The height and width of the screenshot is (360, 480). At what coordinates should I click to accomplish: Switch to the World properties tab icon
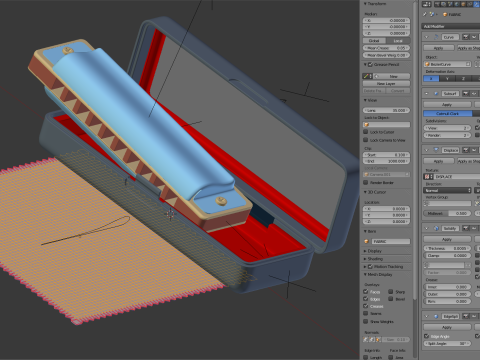tap(457, 4)
